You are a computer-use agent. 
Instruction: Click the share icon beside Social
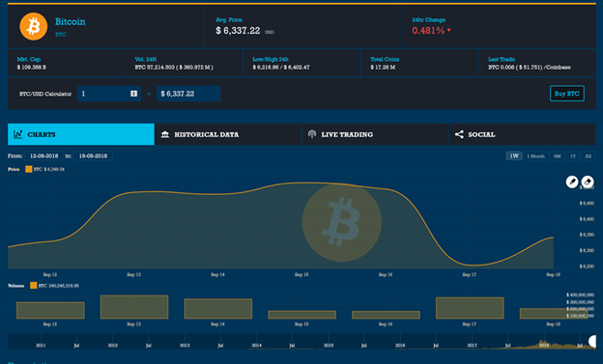pyautogui.click(x=459, y=134)
